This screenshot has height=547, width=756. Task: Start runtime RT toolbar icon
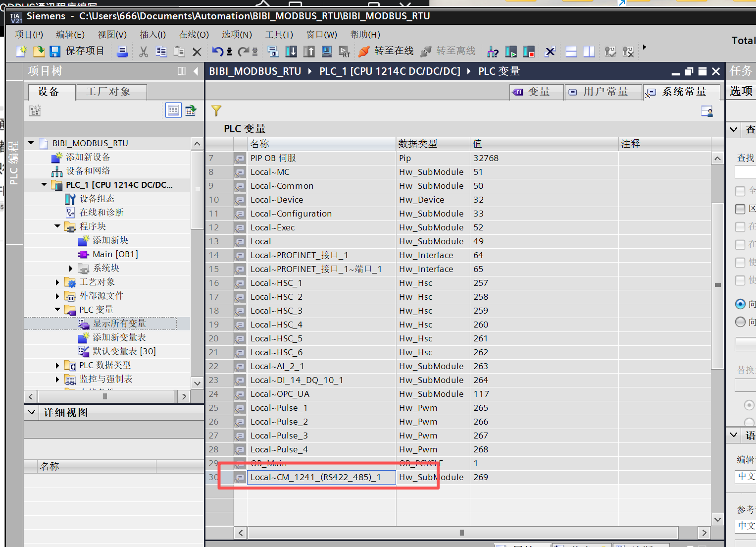345,52
